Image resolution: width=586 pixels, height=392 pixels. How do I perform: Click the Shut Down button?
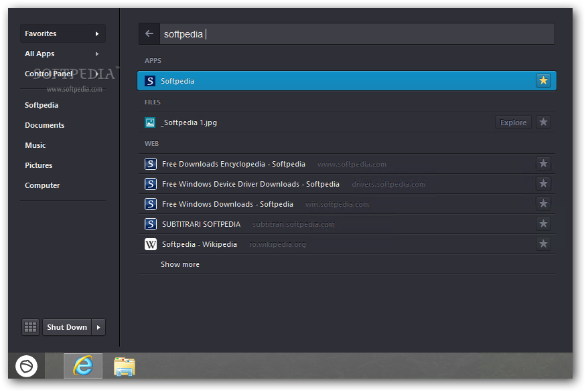click(x=67, y=327)
